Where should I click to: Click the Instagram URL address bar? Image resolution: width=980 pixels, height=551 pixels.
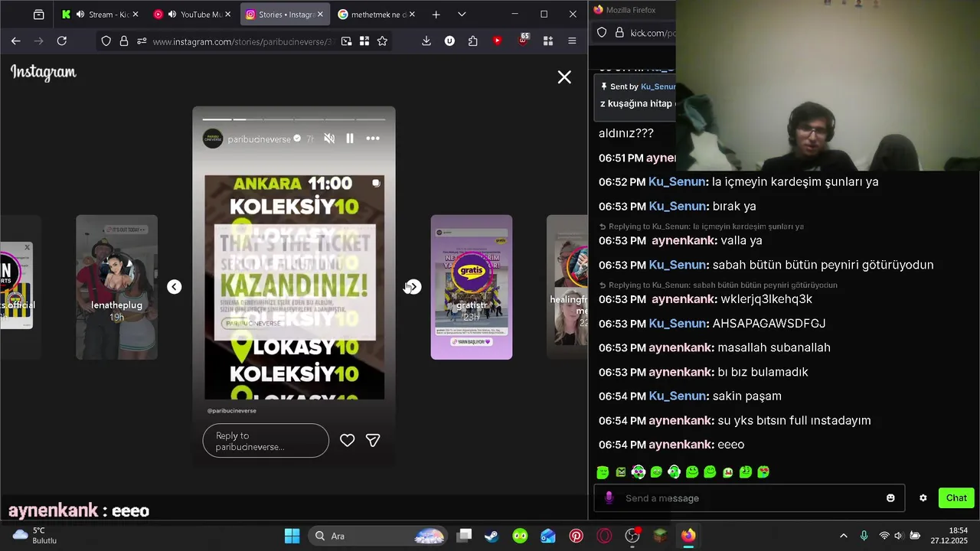[243, 41]
